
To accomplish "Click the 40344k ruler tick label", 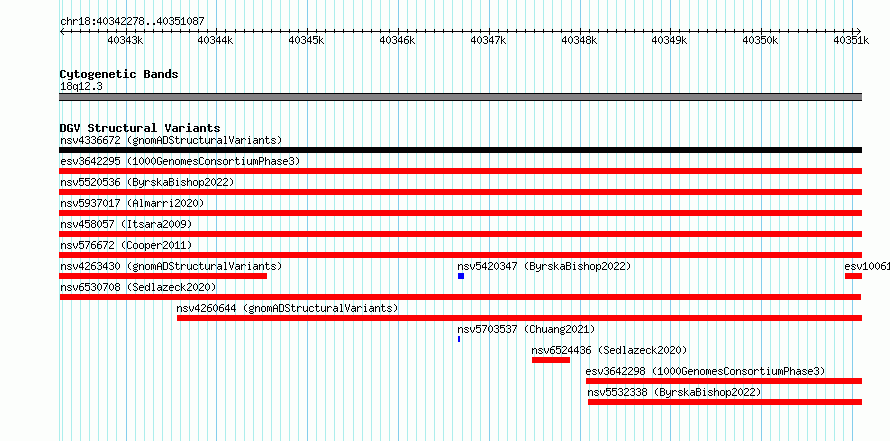I will click(216, 40).
